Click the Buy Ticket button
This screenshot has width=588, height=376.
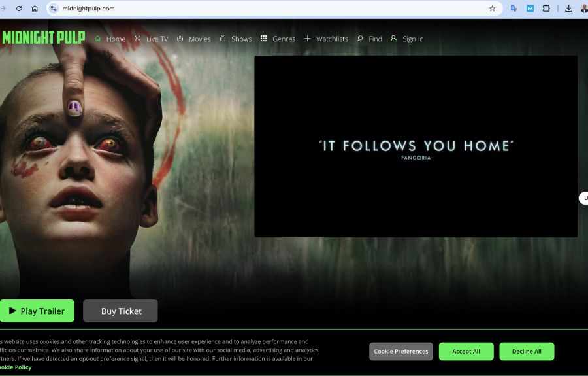coord(120,311)
